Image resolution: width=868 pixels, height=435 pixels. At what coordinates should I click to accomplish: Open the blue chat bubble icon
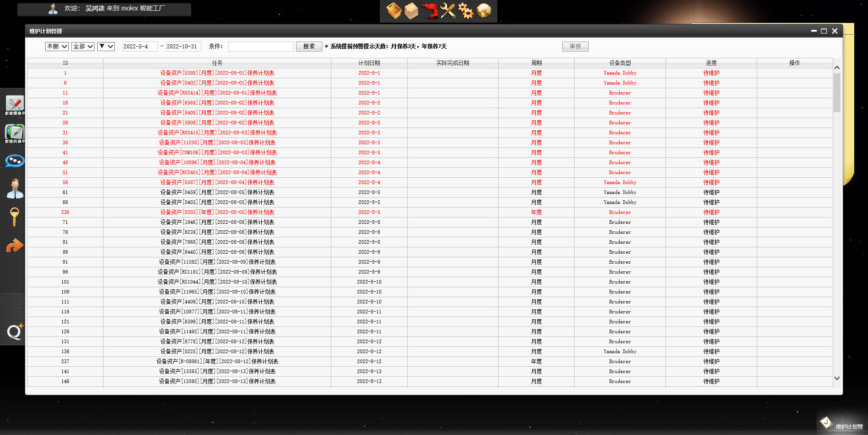15,161
